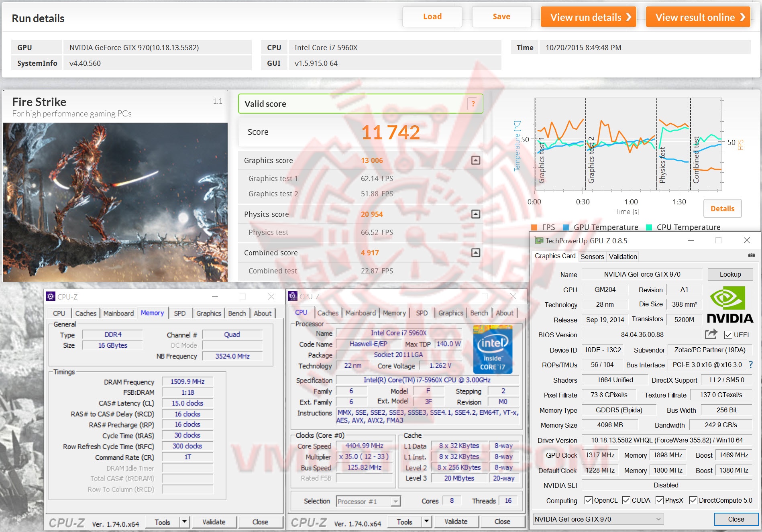This screenshot has height=532, width=762.
Task: Click the Close button in GPU-Z
Action: coord(736,519)
